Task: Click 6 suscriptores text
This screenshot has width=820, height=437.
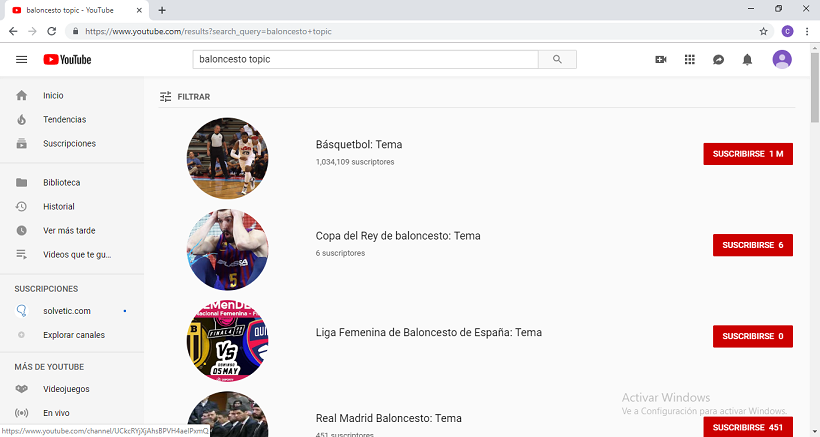Action: point(340,253)
